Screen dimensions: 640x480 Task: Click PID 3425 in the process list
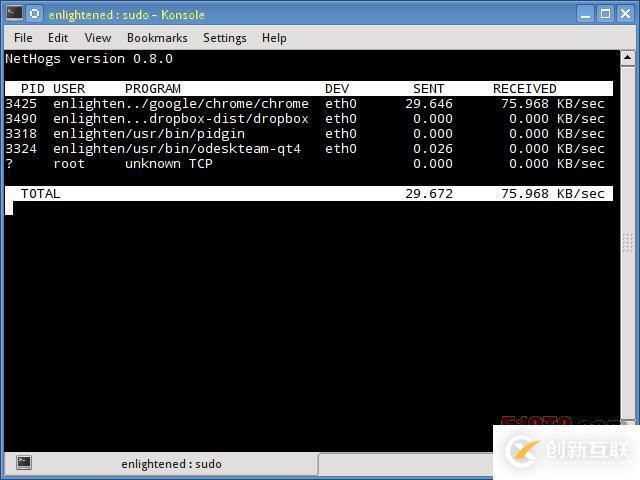(21, 104)
